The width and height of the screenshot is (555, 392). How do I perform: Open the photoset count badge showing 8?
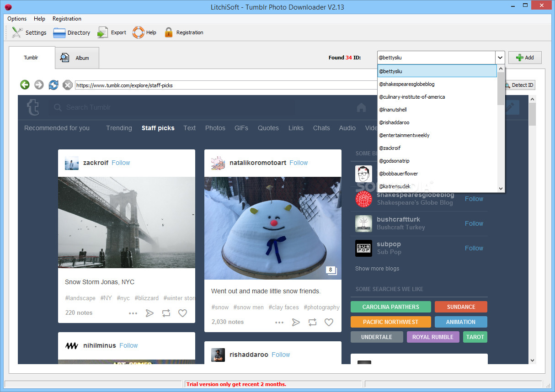[331, 270]
